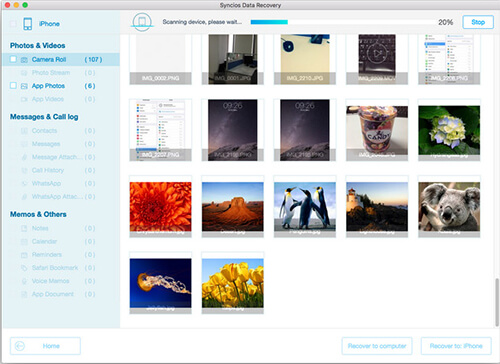The width and height of the screenshot is (500, 364).
Task: Click the Notes icon in sidebar
Action: [24, 228]
